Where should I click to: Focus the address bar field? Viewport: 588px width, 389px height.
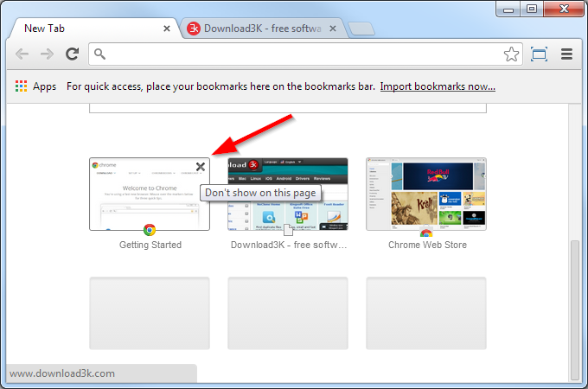tap(305, 54)
